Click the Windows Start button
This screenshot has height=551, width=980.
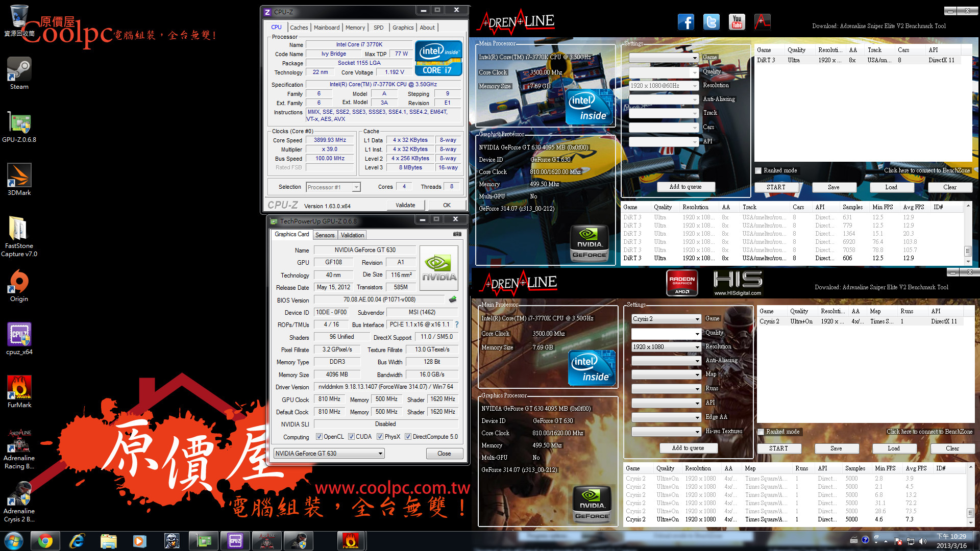(x=14, y=541)
